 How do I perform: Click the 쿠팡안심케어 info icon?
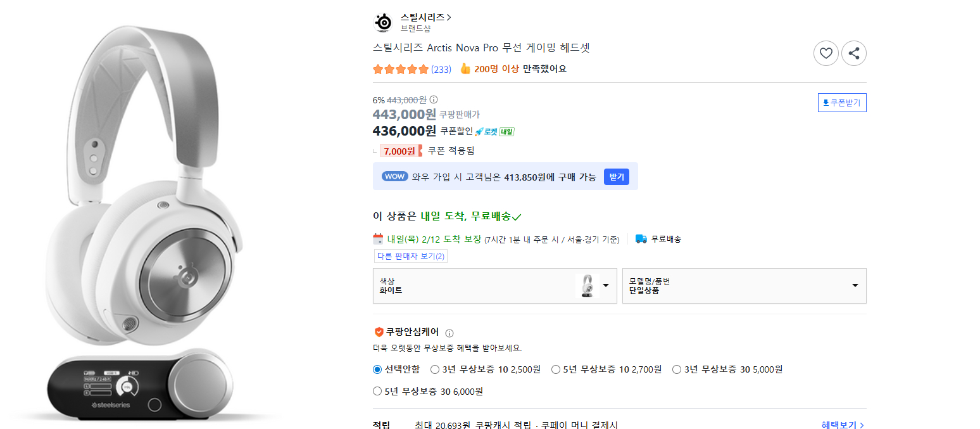(x=450, y=332)
